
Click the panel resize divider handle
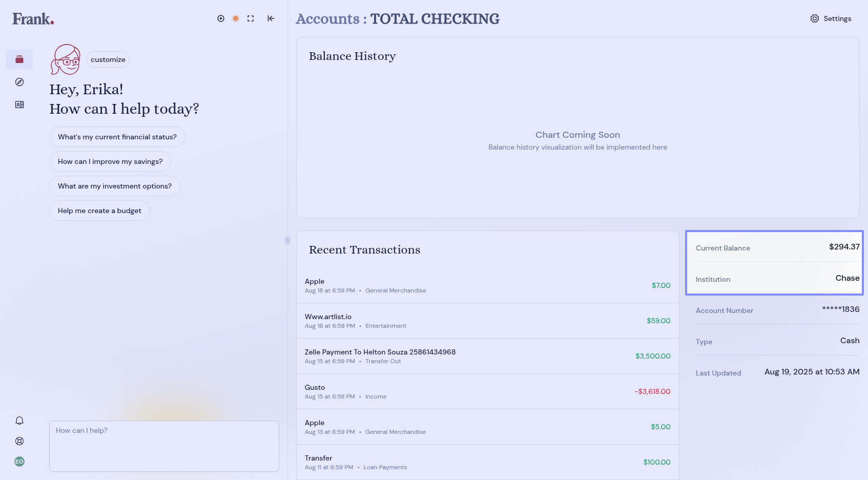coord(287,240)
